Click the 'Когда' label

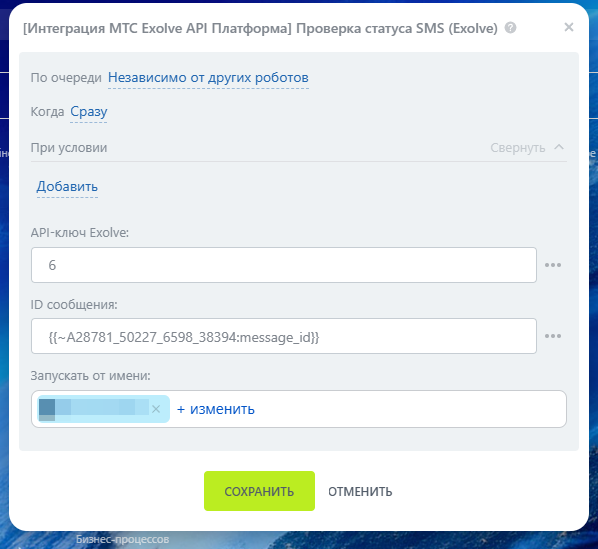[x=47, y=112]
